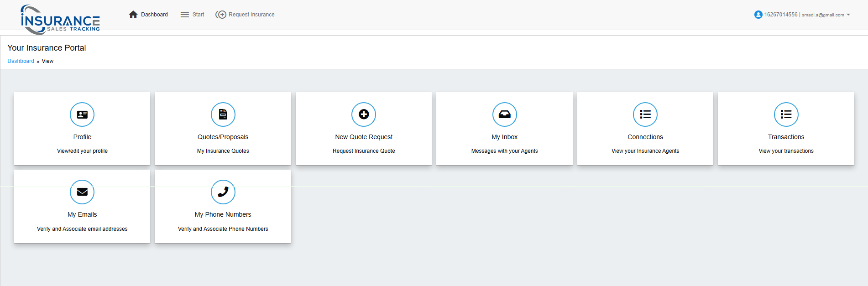Viewport: 868px width, 286px height.
Task: Click 'Request Insurance Quote' text
Action: [x=364, y=151]
